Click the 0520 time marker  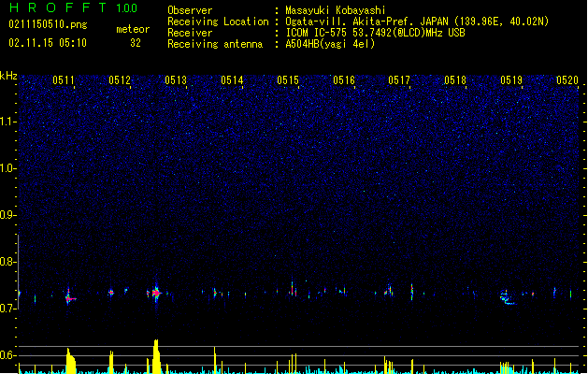pyautogui.click(x=567, y=80)
